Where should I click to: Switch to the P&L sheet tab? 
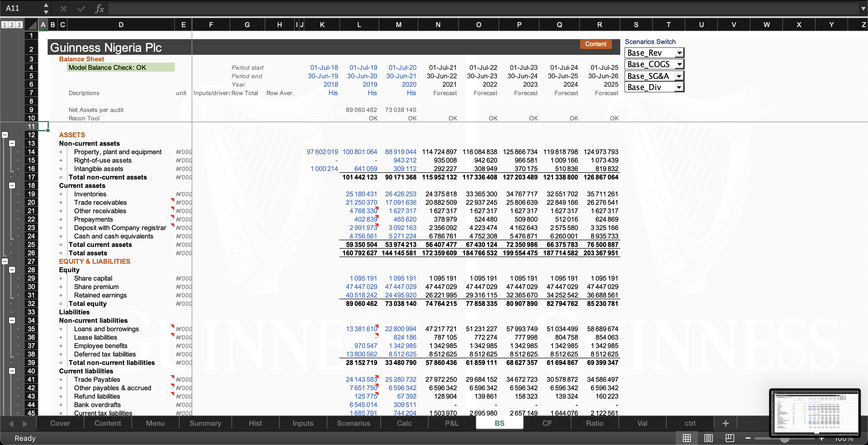451,423
